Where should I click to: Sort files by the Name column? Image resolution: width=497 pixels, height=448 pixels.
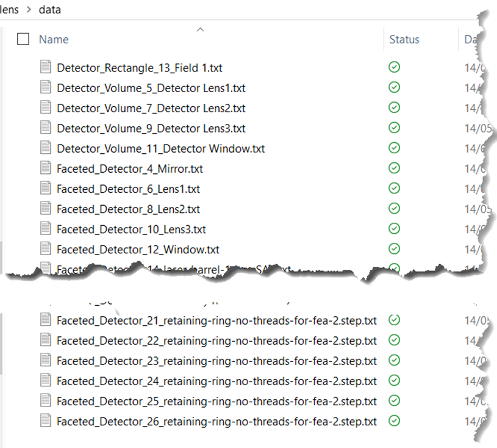[54, 40]
